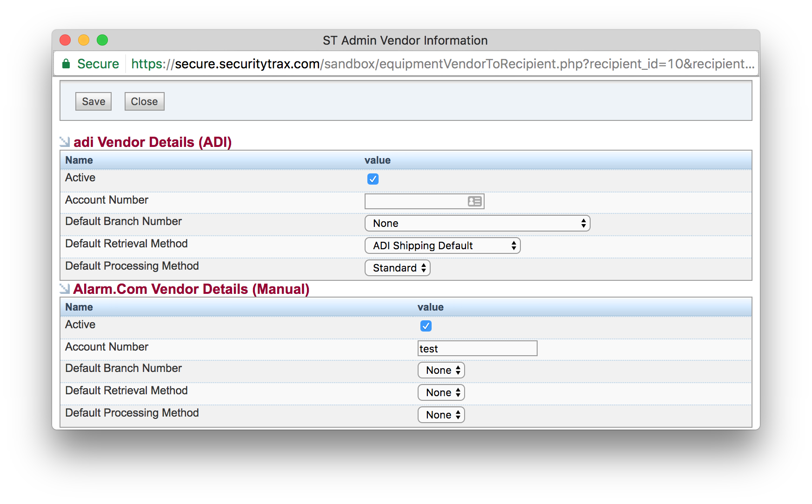Click the 'Name' column header in ADI table
This screenshot has width=812, height=504.
click(79, 160)
